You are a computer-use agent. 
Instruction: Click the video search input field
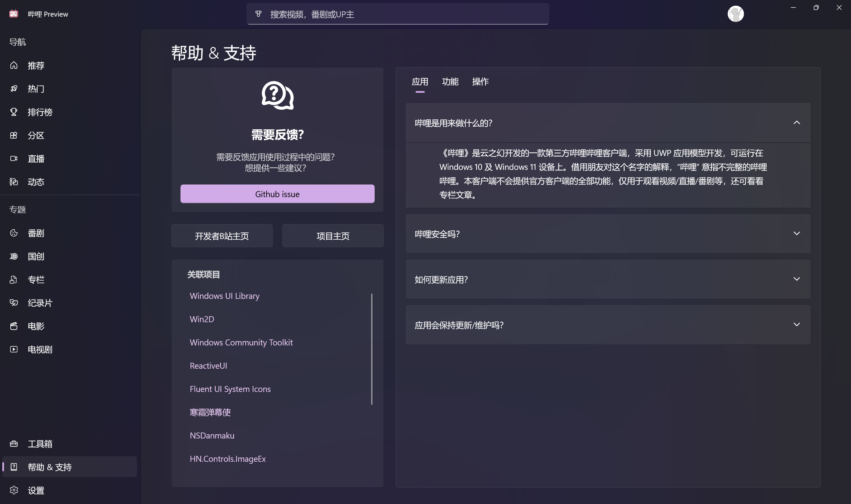click(x=397, y=14)
